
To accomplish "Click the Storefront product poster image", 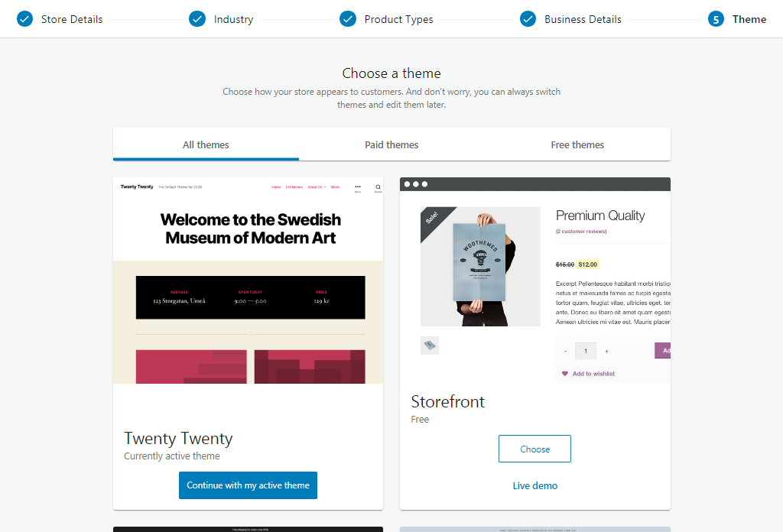I will coord(480,267).
